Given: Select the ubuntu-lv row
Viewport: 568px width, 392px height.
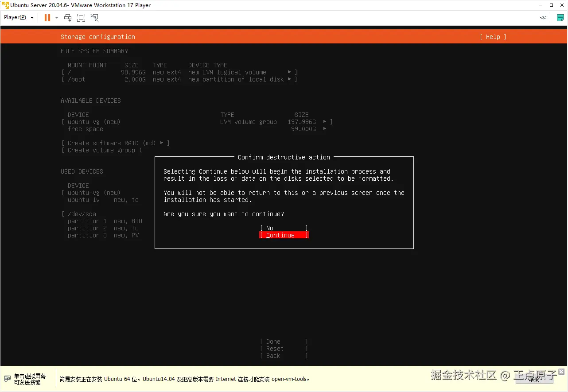Looking at the screenshot, I should [x=103, y=200].
